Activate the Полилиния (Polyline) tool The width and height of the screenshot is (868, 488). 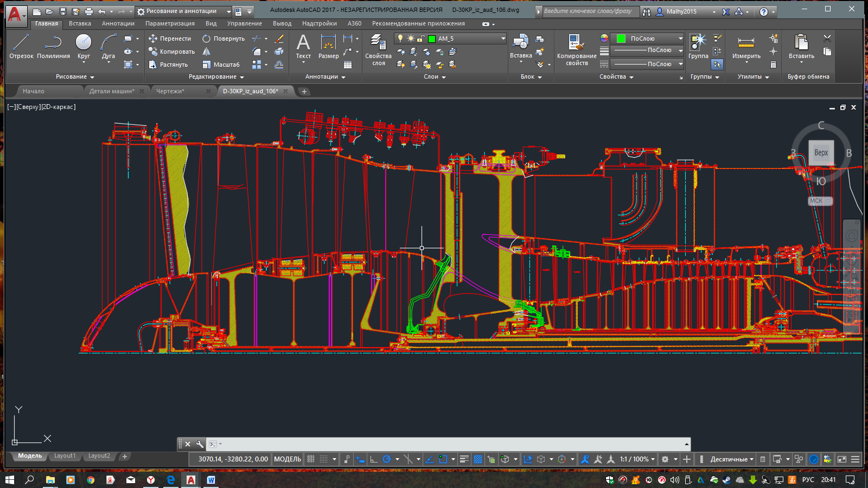click(x=53, y=46)
